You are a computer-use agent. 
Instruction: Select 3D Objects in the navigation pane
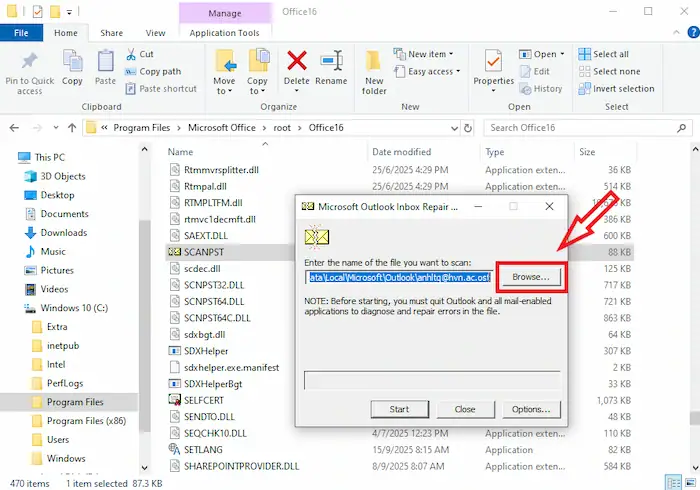coord(63,176)
